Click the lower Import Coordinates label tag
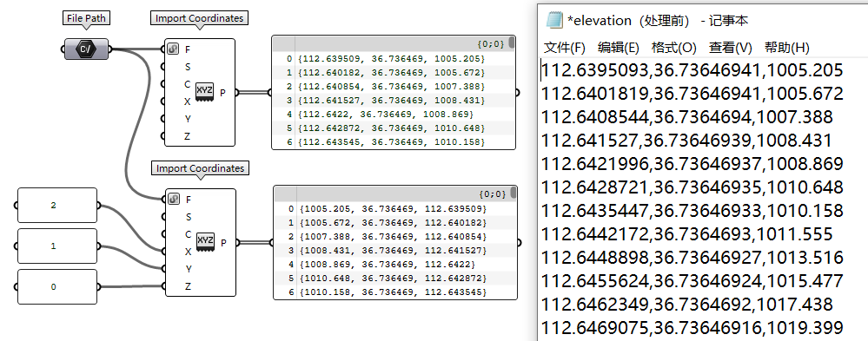The height and width of the screenshot is (341, 868). (x=199, y=168)
